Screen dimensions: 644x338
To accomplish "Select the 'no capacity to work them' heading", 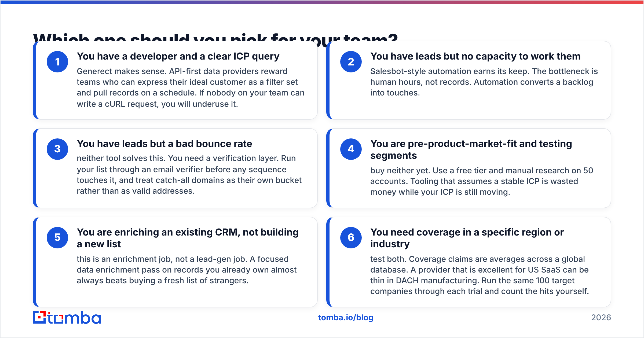I will 475,56.
